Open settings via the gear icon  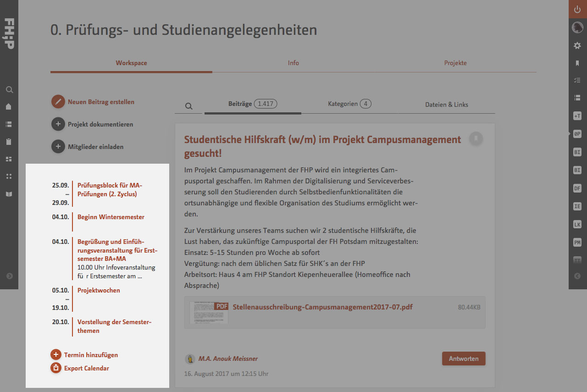(577, 45)
